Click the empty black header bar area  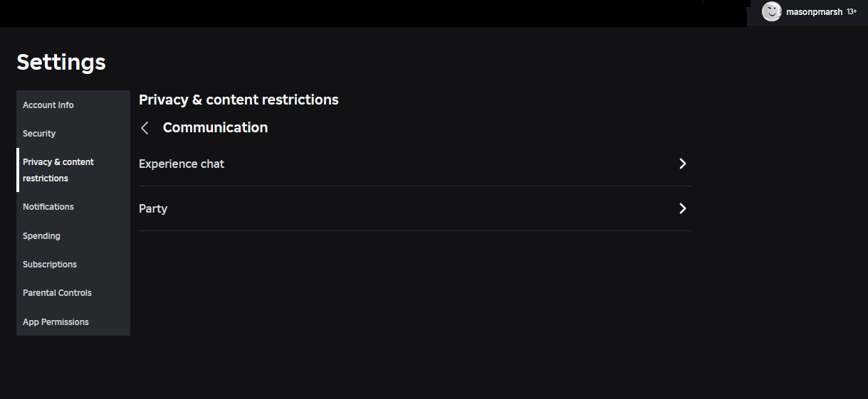tap(370, 13)
